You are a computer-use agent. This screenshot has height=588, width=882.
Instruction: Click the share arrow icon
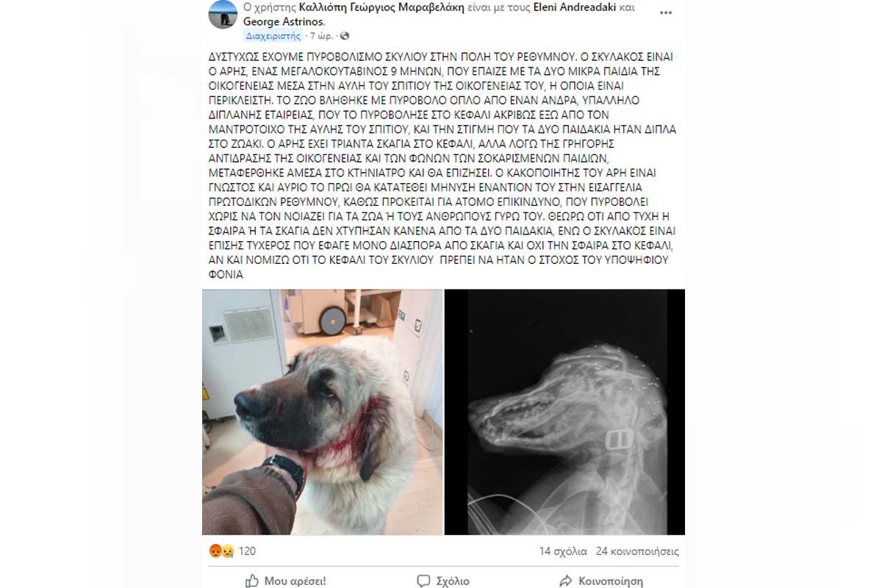pyautogui.click(x=565, y=581)
